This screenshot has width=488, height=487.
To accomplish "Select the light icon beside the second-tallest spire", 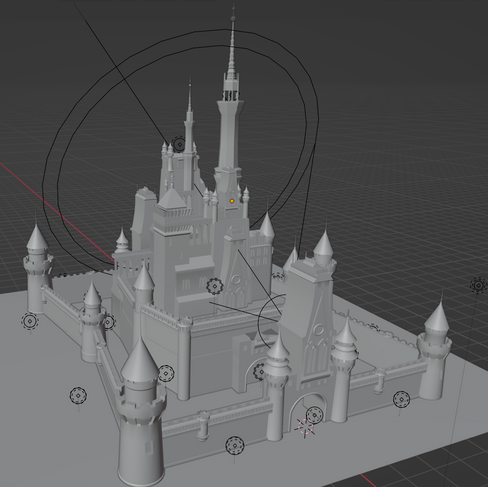I will [x=179, y=144].
